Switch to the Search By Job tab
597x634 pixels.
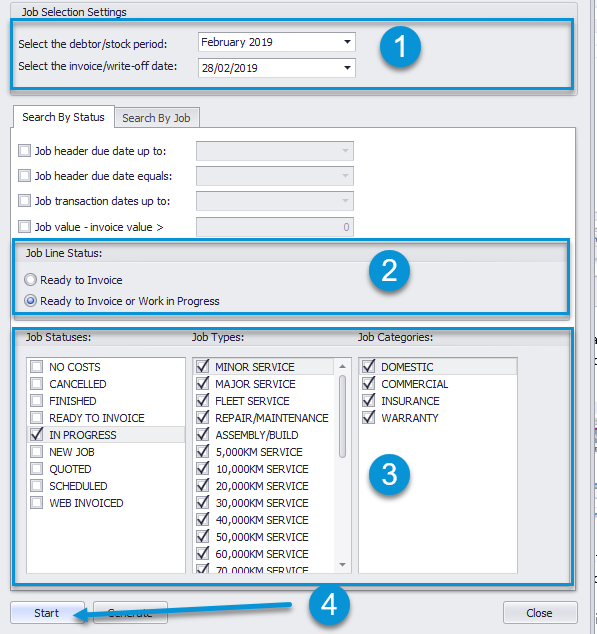(157, 118)
